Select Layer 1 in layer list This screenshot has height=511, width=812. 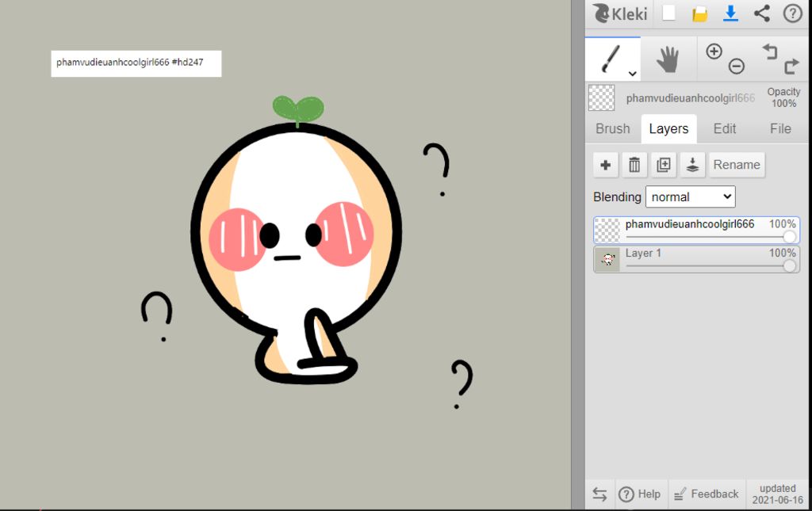(x=696, y=259)
